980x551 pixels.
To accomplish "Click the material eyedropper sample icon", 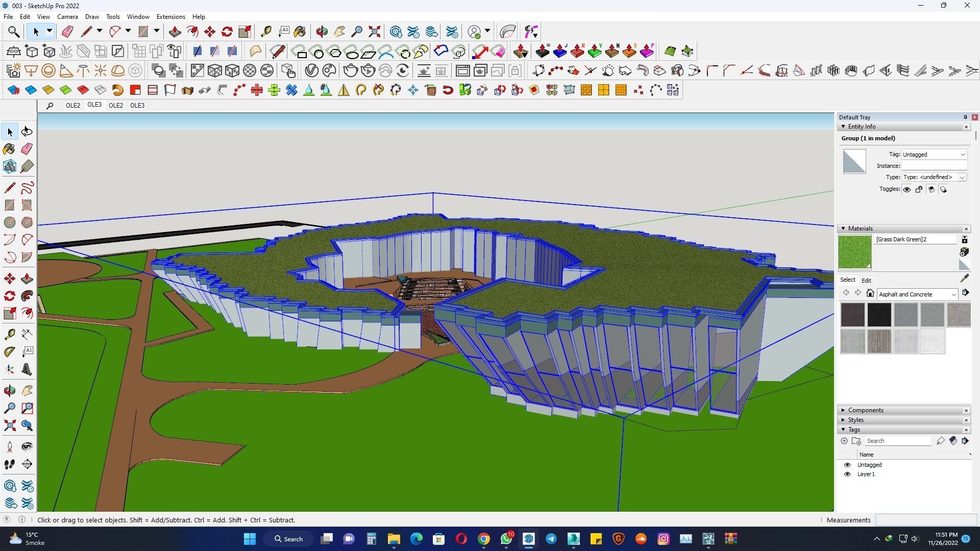I will (964, 279).
